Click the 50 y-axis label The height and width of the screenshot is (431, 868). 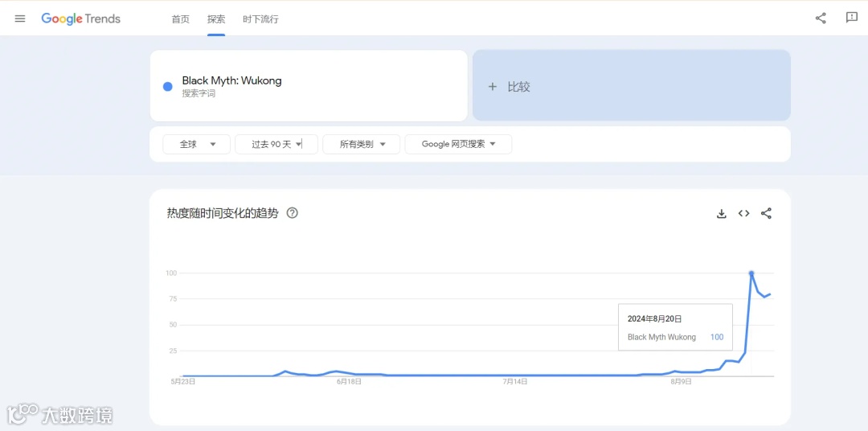(172, 325)
